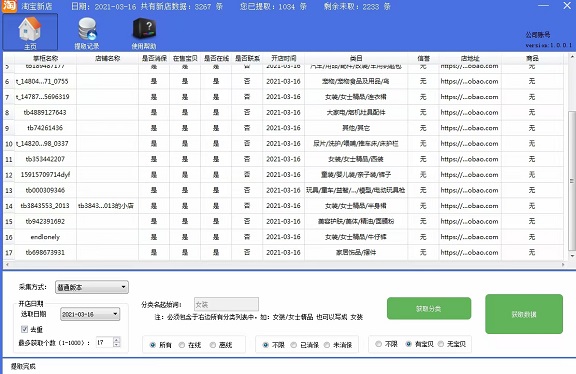The image size is (576, 374).
Task: Sort by 开店时间 column header
Action: (x=284, y=58)
